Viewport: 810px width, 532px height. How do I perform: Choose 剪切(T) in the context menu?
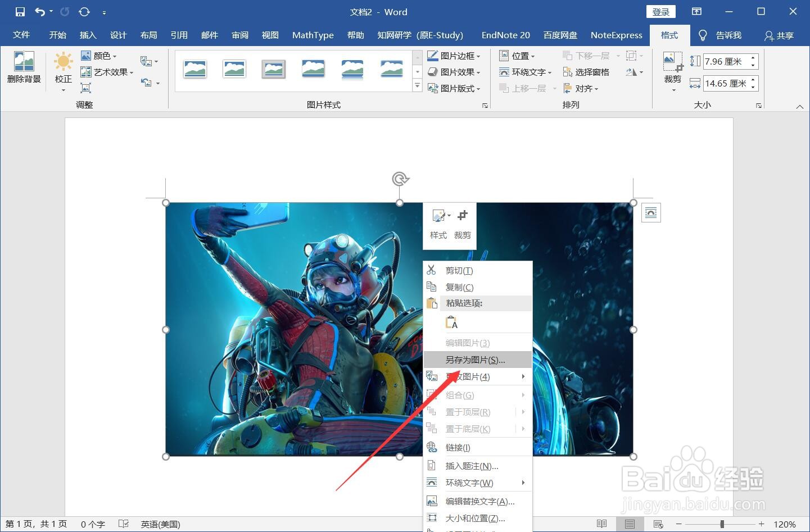pos(478,270)
